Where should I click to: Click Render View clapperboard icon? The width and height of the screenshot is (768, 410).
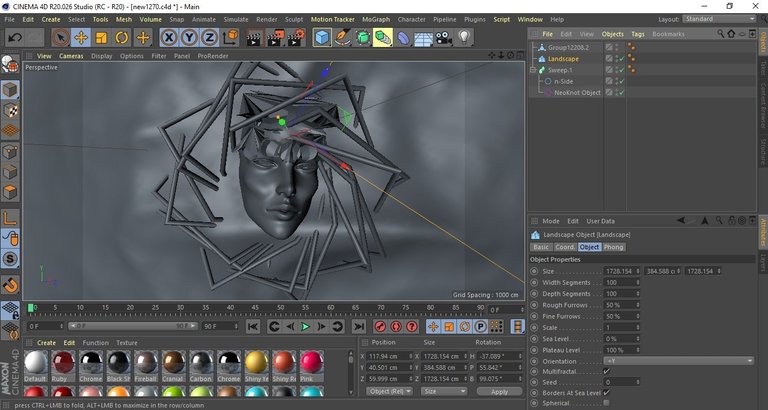254,38
